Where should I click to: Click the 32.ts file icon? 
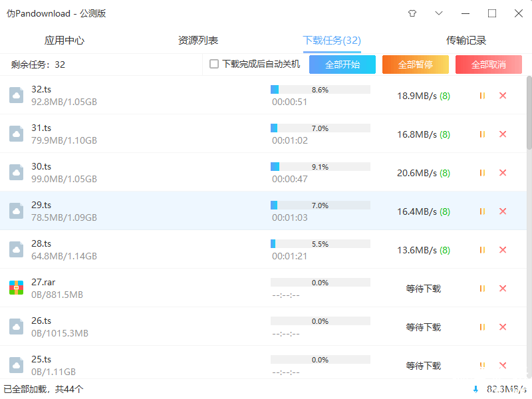pos(16,95)
